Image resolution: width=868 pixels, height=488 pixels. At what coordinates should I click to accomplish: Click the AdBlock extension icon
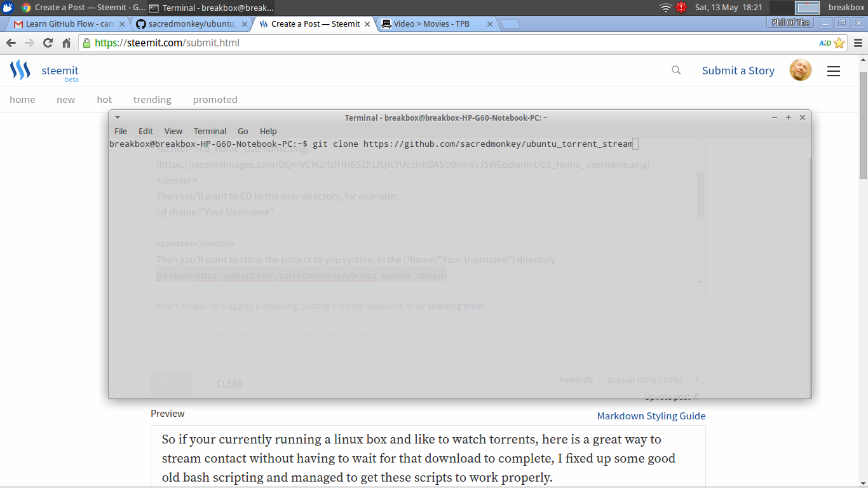tap(825, 43)
